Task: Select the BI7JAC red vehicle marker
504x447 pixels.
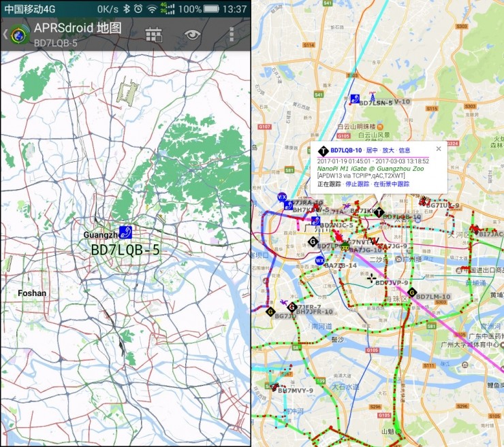Action: 475,229
